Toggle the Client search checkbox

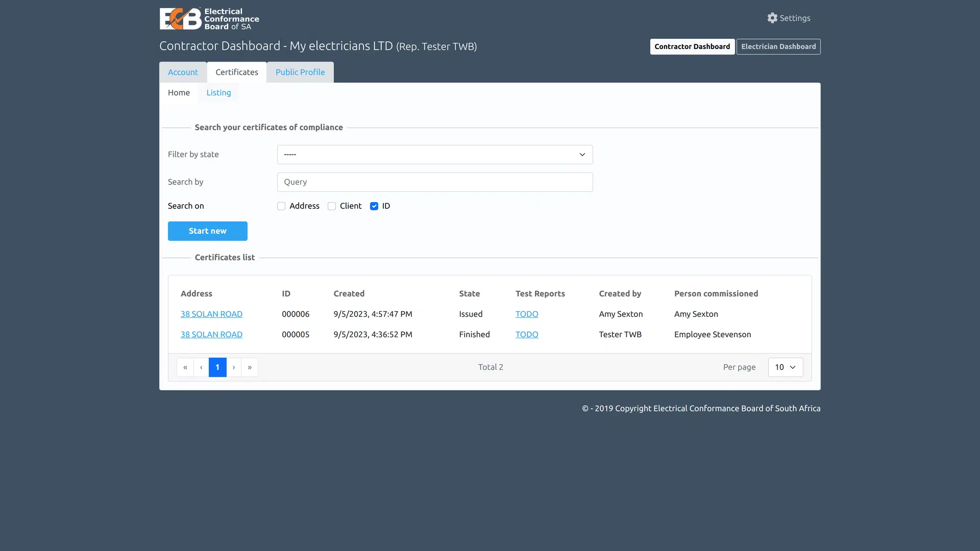[x=332, y=206]
